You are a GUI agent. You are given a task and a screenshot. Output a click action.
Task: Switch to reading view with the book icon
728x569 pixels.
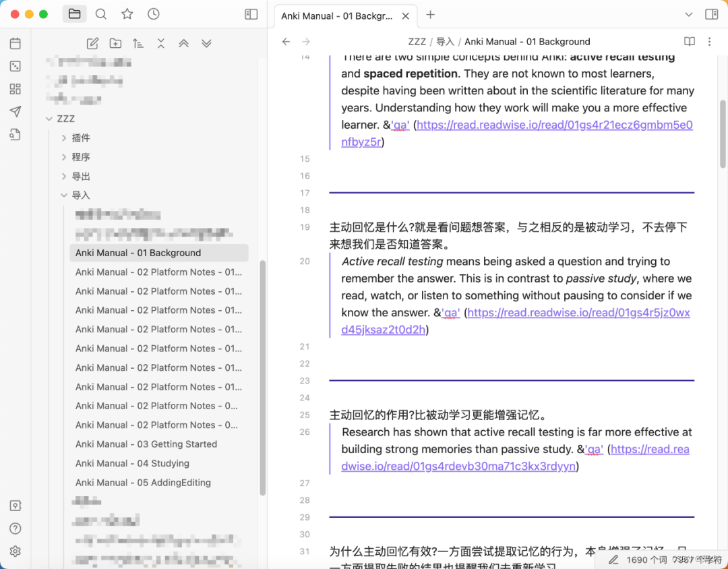689,41
